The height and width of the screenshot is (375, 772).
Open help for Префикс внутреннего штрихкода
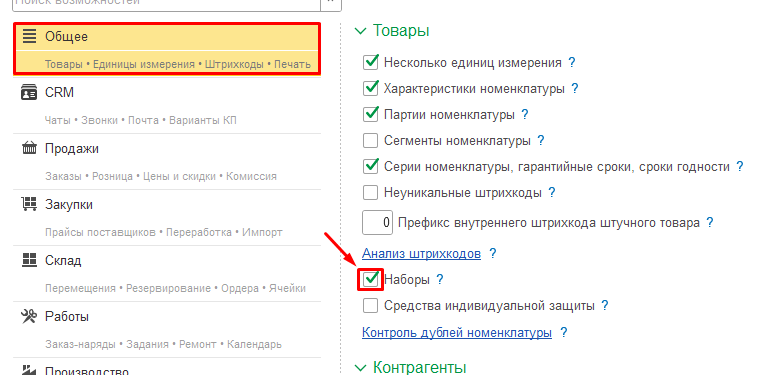pos(709,222)
